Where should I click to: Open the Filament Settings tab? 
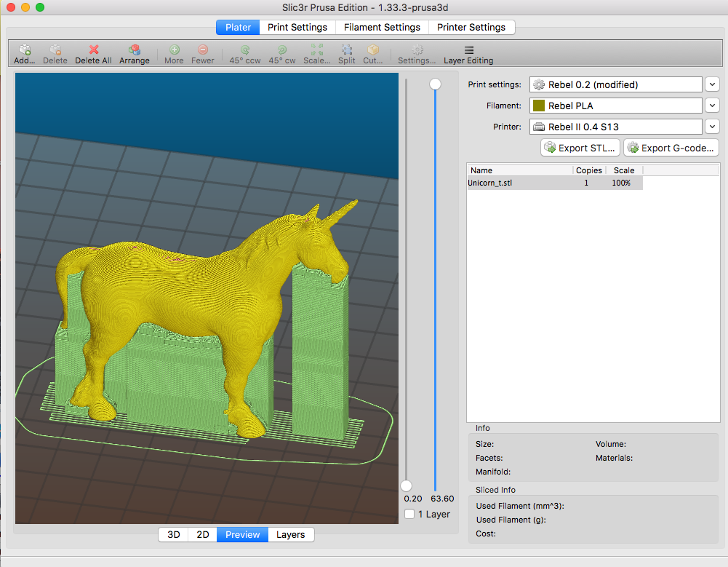(382, 27)
